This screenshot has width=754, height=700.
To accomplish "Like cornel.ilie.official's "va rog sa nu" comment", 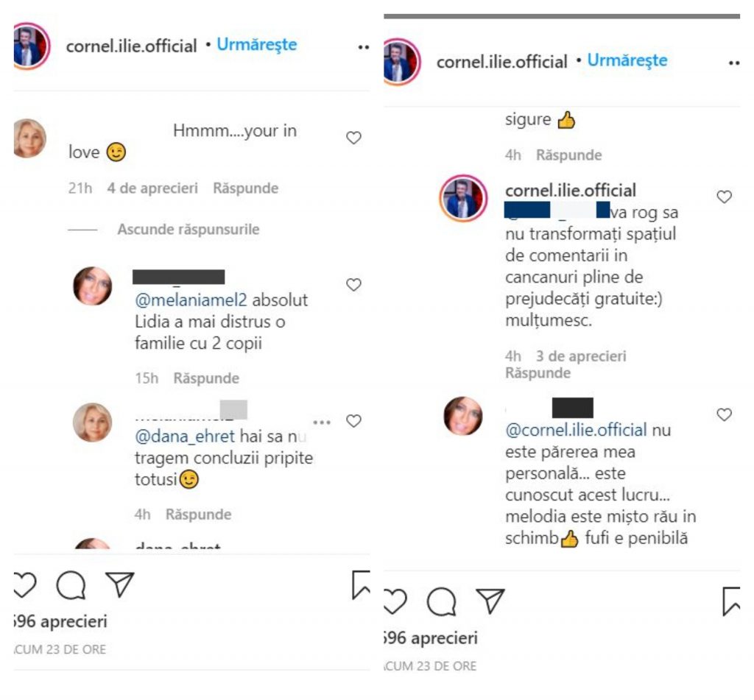I will (x=724, y=197).
